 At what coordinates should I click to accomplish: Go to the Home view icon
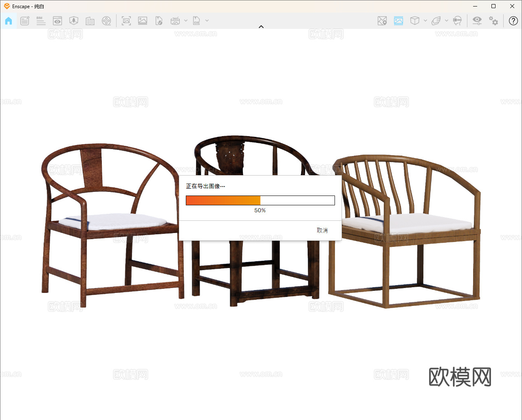(9, 21)
